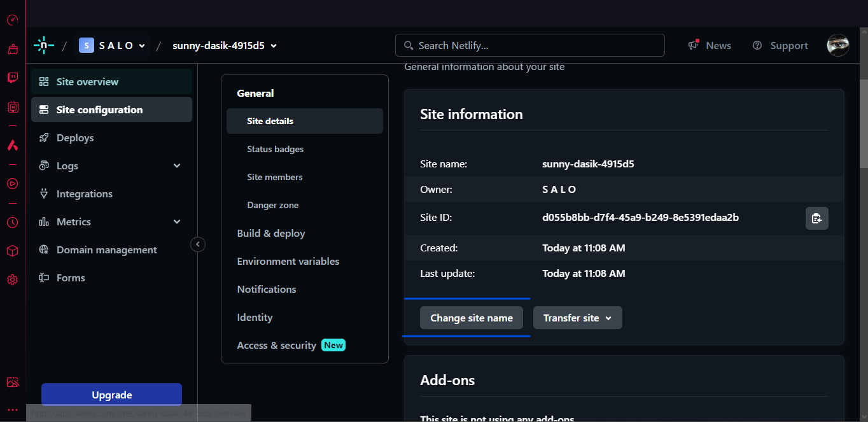
Task: Open History clock icon in browser sidebar
Action: pos(12,222)
